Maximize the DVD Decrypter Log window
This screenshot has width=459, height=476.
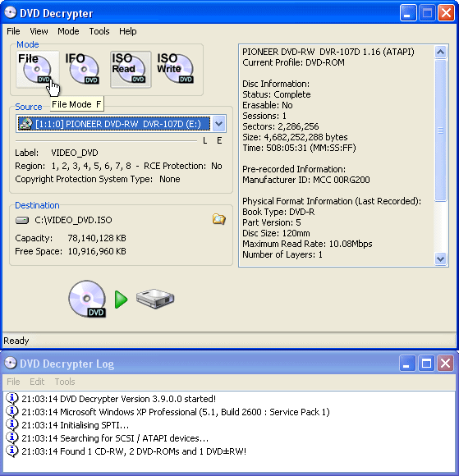(x=426, y=363)
